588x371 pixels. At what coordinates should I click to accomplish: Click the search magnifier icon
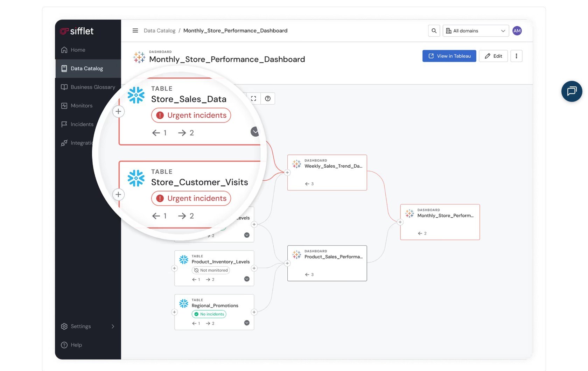click(434, 31)
